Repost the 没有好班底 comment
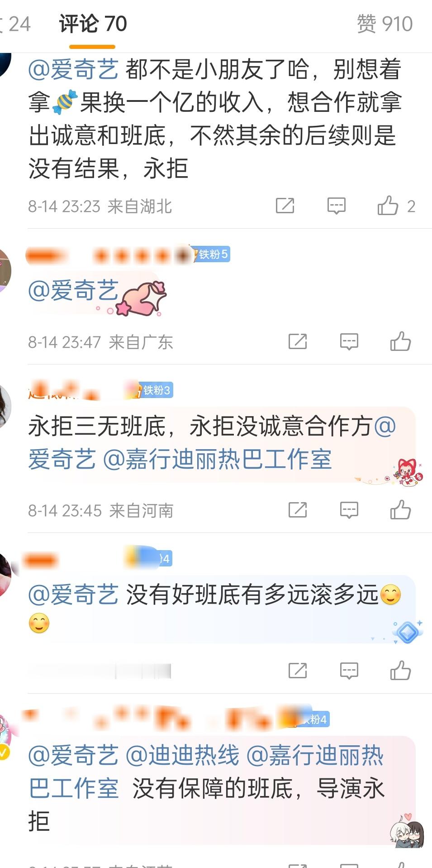 (298, 671)
